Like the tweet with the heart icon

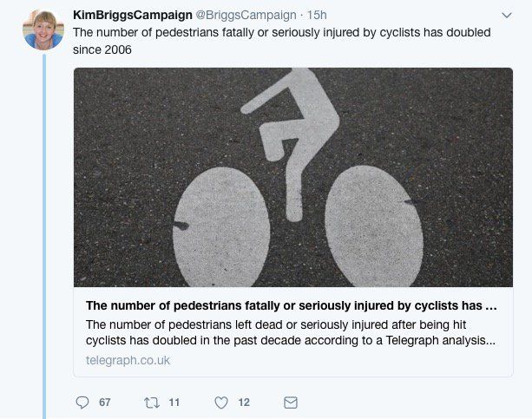point(221,403)
